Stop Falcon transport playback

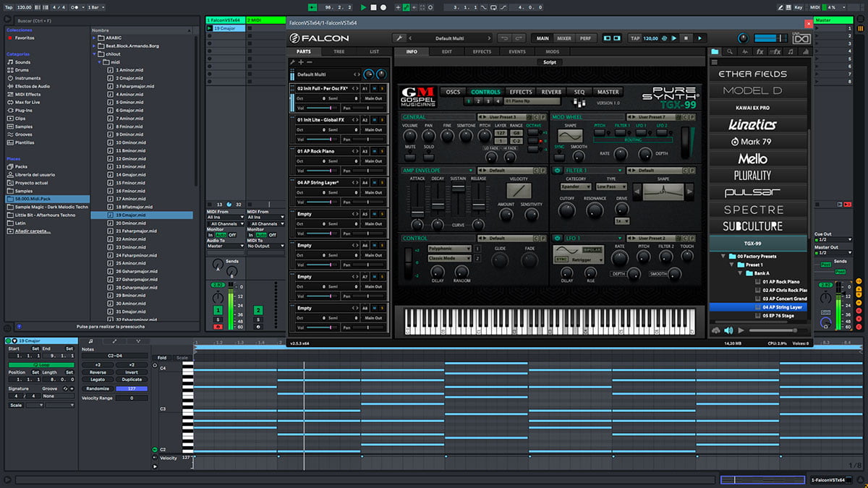tap(685, 38)
